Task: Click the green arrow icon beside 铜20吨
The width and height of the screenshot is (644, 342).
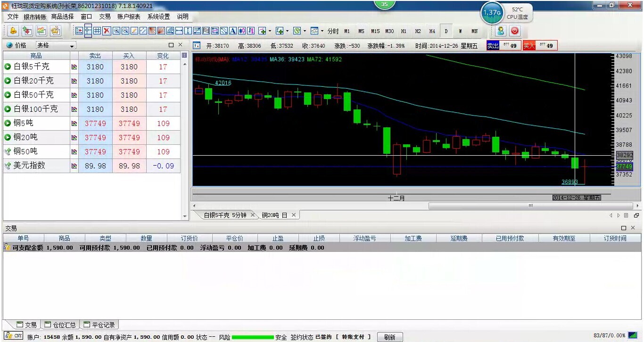Action: click(x=8, y=137)
